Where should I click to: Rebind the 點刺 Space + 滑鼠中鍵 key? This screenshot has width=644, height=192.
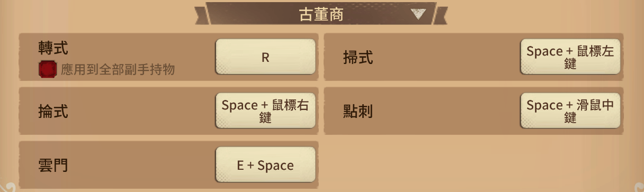tap(570, 111)
